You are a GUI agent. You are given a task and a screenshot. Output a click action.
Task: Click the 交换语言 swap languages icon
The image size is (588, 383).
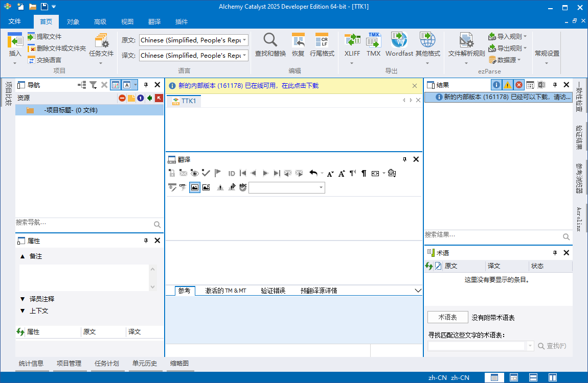pyautogui.click(x=32, y=60)
